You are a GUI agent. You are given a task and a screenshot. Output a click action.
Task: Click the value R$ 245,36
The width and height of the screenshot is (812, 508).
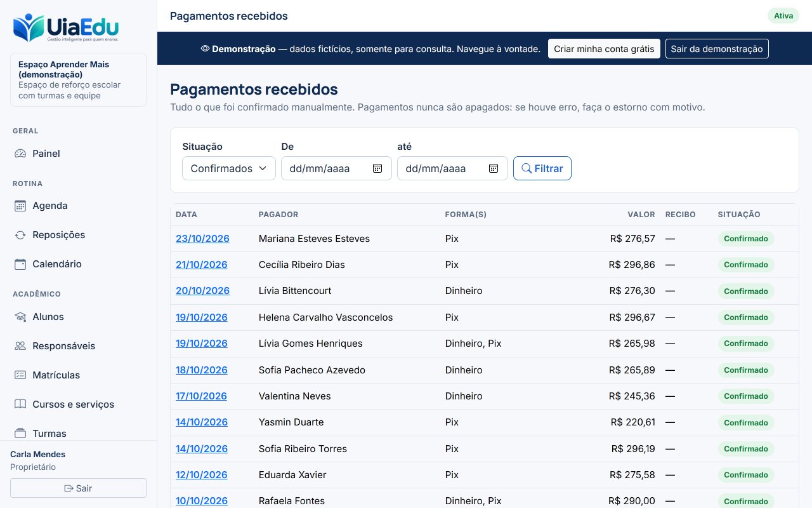click(632, 396)
